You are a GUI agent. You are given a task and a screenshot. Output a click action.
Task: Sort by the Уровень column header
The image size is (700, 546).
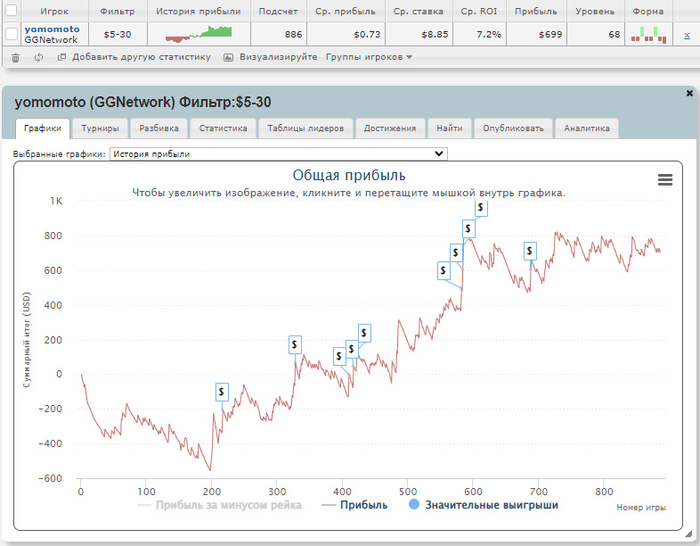pyautogui.click(x=595, y=12)
